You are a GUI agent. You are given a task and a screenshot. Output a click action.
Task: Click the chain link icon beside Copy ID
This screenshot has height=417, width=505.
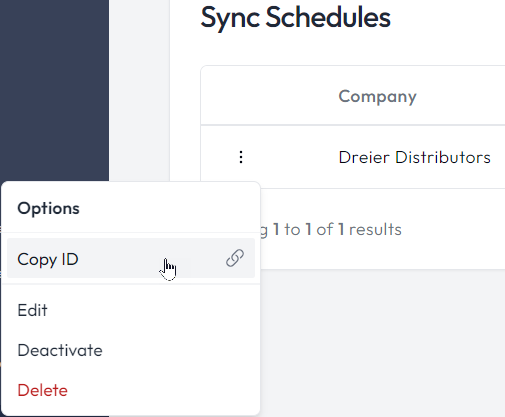click(x=235, y=258)
